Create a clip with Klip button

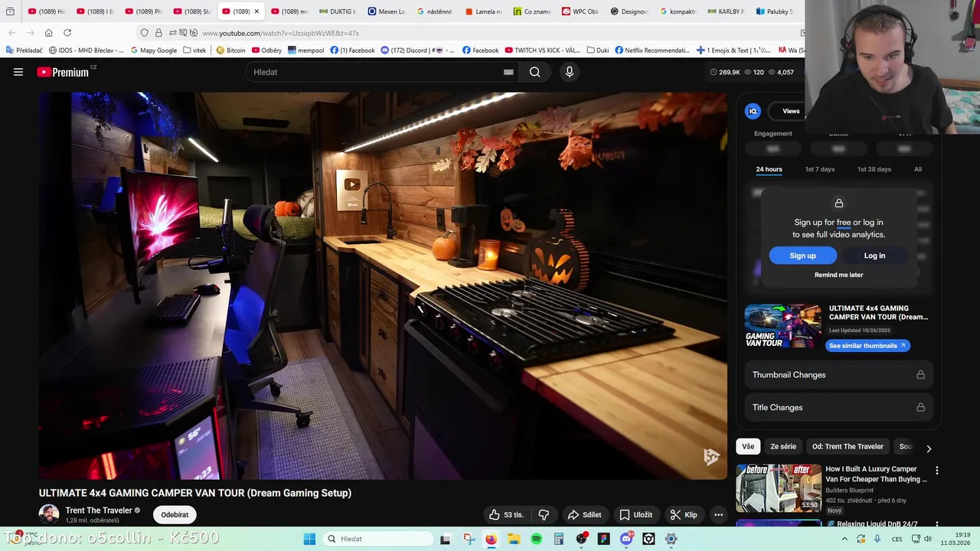[683, 515]
